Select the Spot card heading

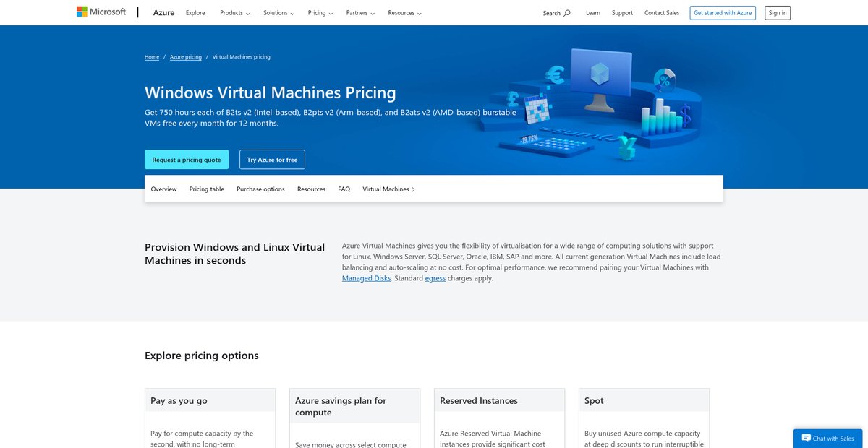coord(594,400)
